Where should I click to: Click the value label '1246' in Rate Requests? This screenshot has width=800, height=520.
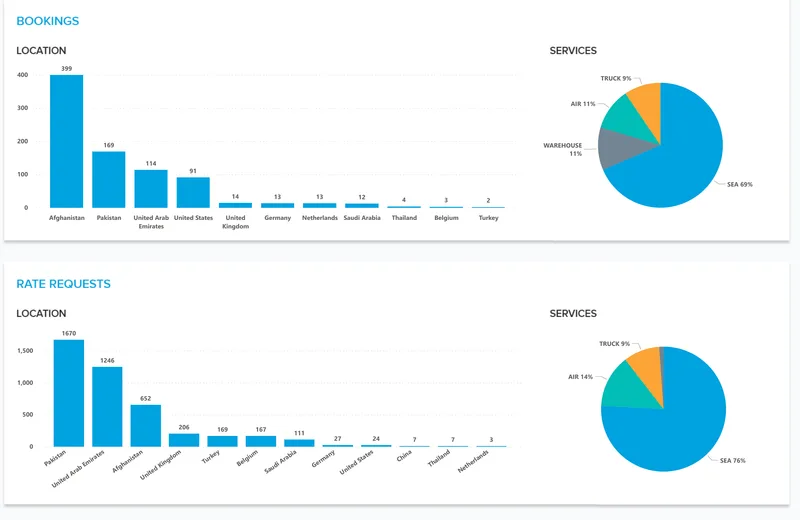(107, 360)
